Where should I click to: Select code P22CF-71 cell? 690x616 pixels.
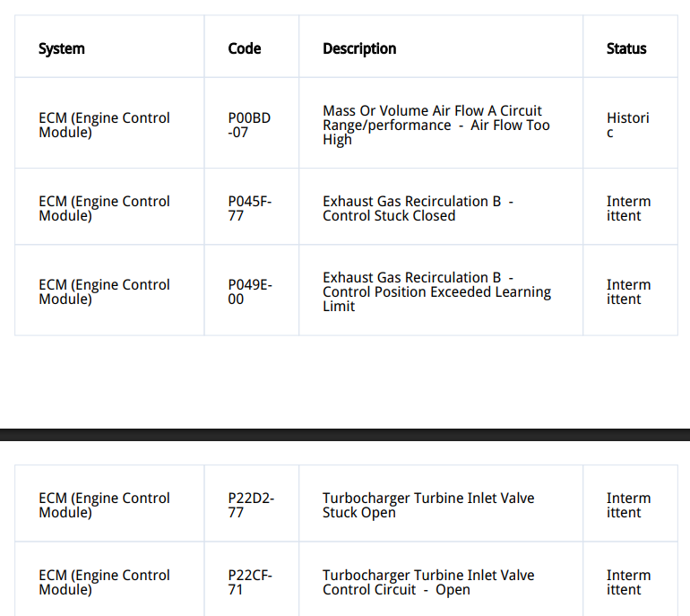click(x=249, y=582)
